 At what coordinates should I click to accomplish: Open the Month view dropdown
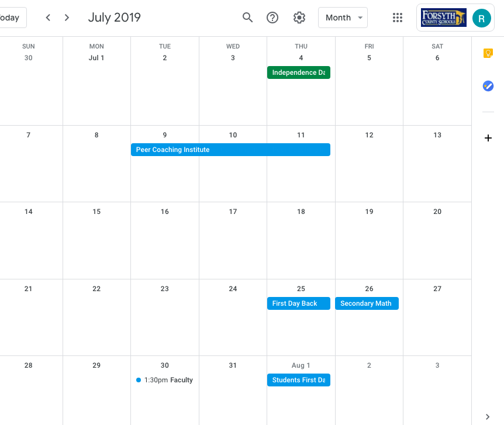343,18
